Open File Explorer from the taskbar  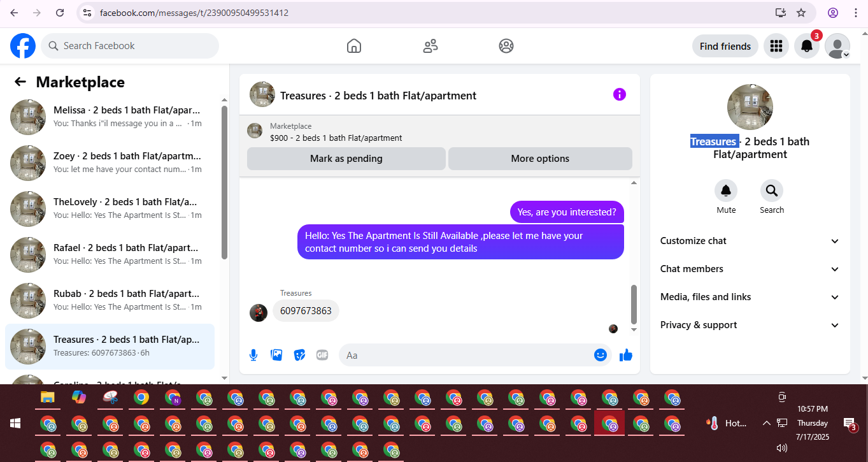(48, 398)
